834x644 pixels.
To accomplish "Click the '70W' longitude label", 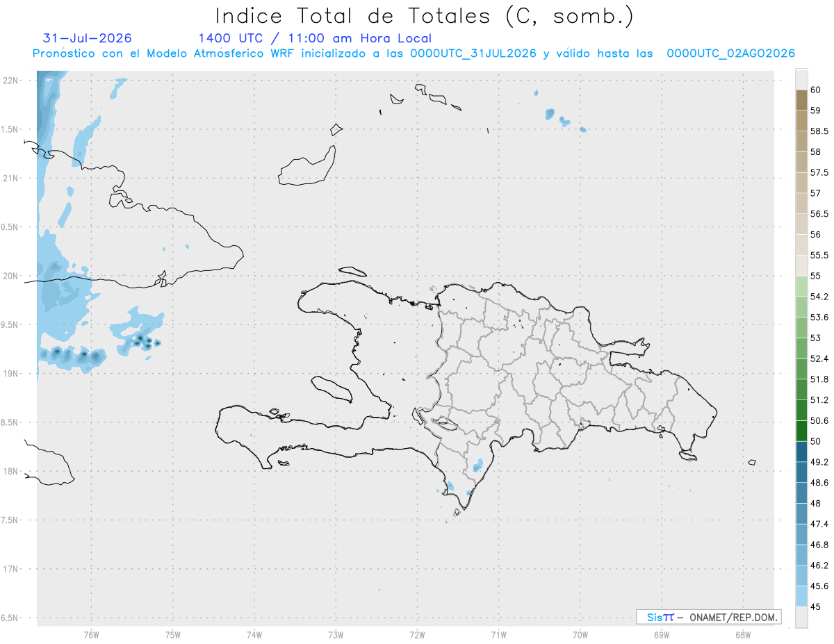I will pyautogui.click(x=580, y=634).
